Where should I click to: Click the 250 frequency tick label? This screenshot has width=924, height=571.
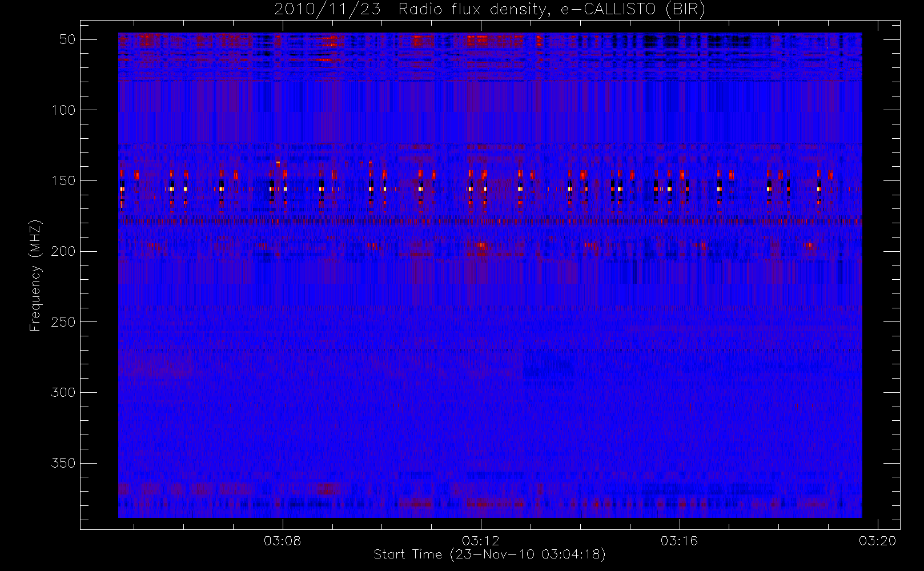pos(63,321)
